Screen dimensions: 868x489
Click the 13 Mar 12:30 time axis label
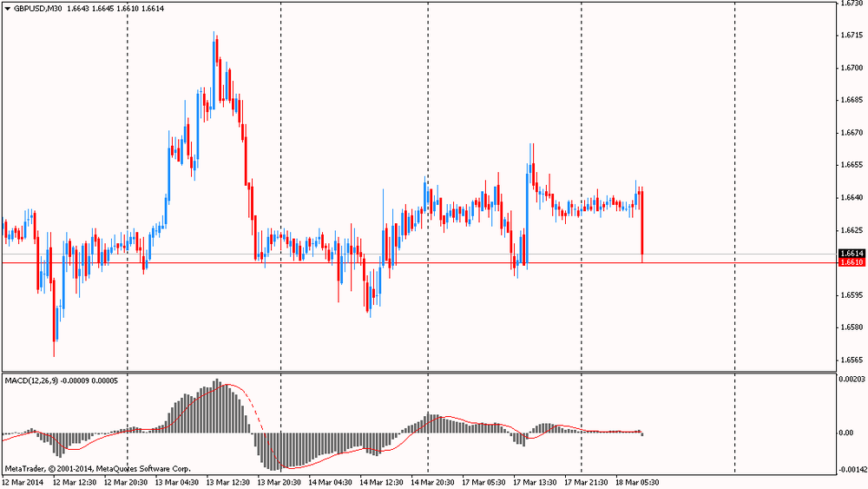pos(228,482)
